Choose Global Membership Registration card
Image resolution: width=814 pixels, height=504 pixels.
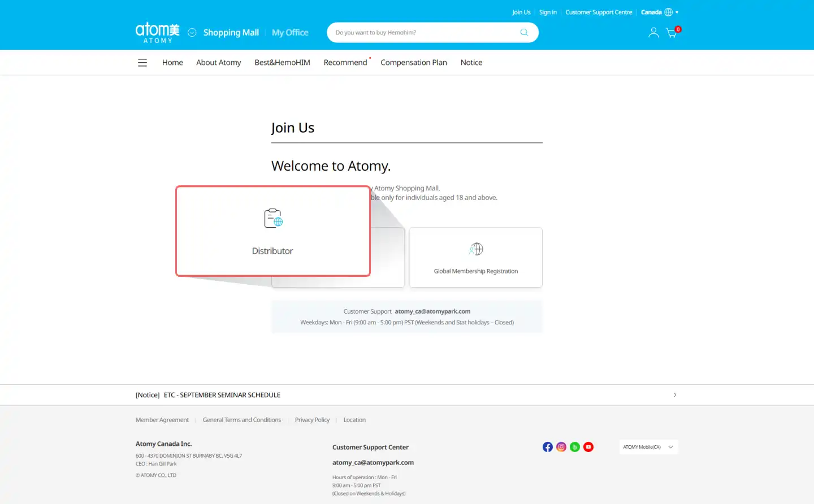pos(475,258)
